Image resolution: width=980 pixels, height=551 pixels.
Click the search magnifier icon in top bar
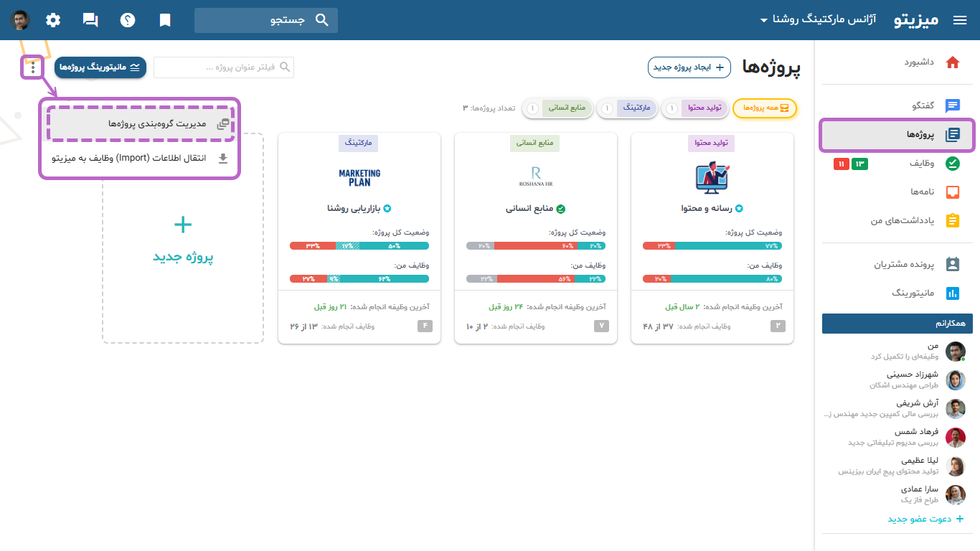[x=322, y=20]
